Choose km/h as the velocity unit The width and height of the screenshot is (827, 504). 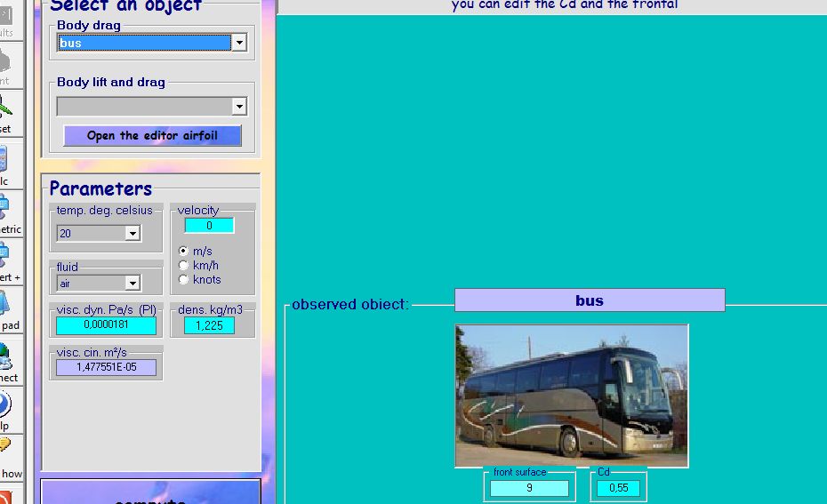pos(184,265)
